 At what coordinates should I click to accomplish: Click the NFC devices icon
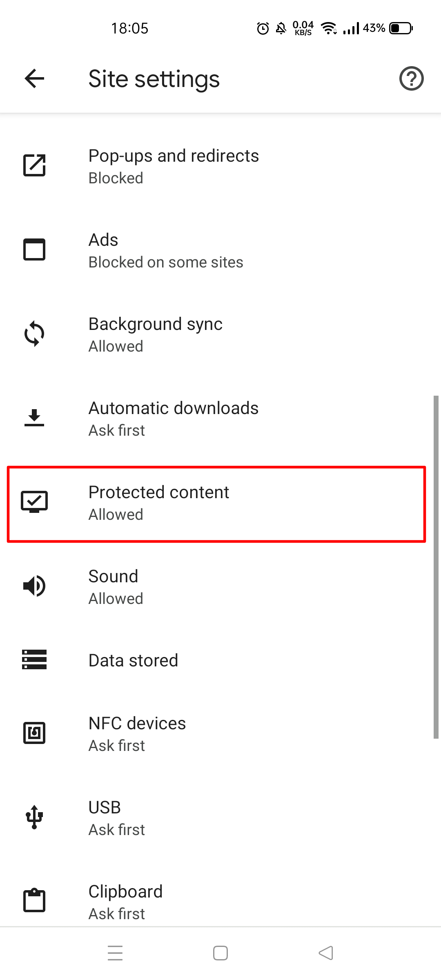[34, 733]
